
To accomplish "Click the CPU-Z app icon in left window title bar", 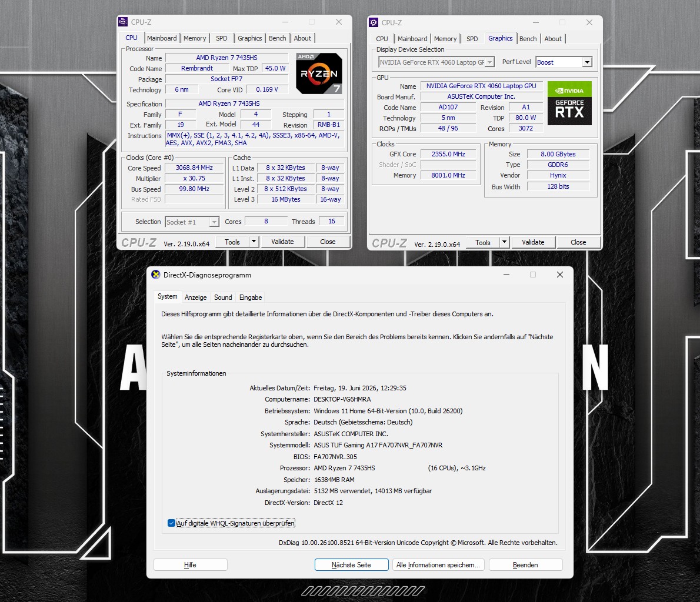I will click(123, 22).
